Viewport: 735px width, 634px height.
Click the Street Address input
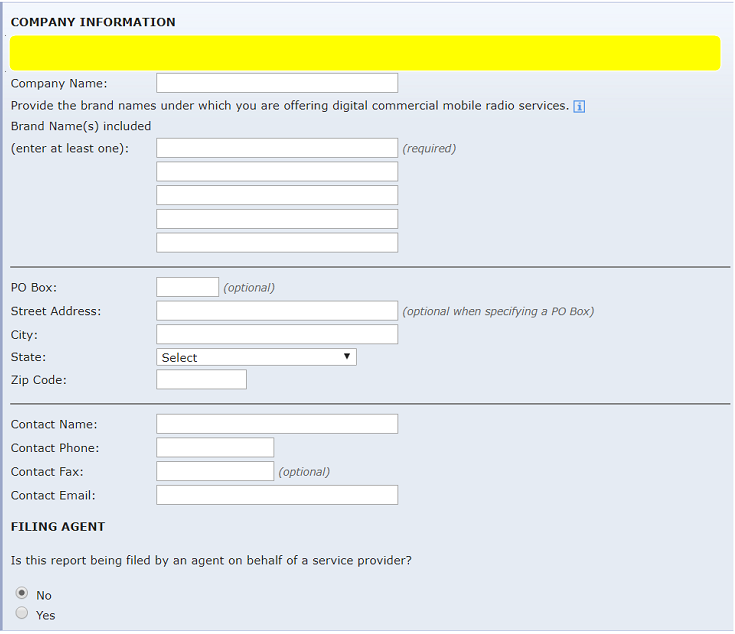tap(277, 311)
